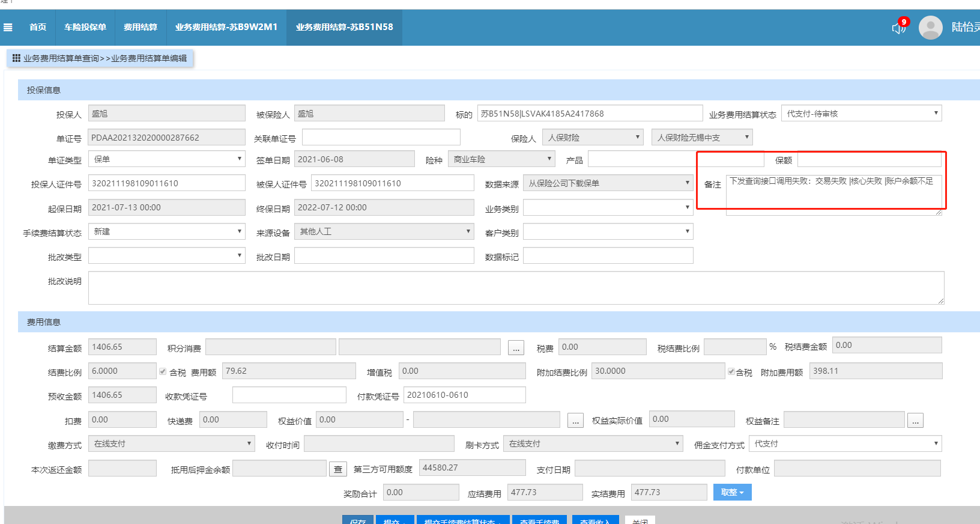Screen dimensions: 980x524
Task: Open the 缴费方式 dropdown
Action: coord(171,444)
